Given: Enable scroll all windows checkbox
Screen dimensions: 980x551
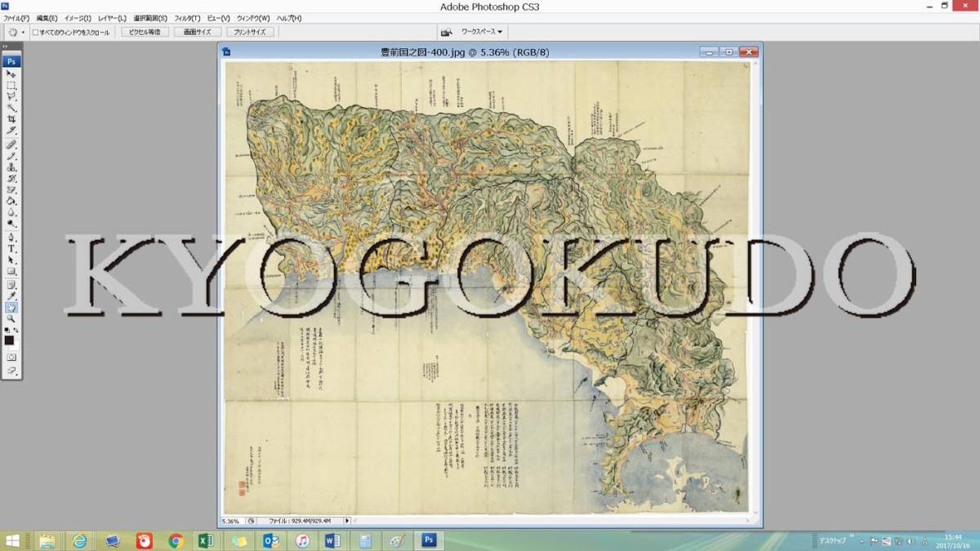Looking at the screenshot, I should (x=36, y=33).
